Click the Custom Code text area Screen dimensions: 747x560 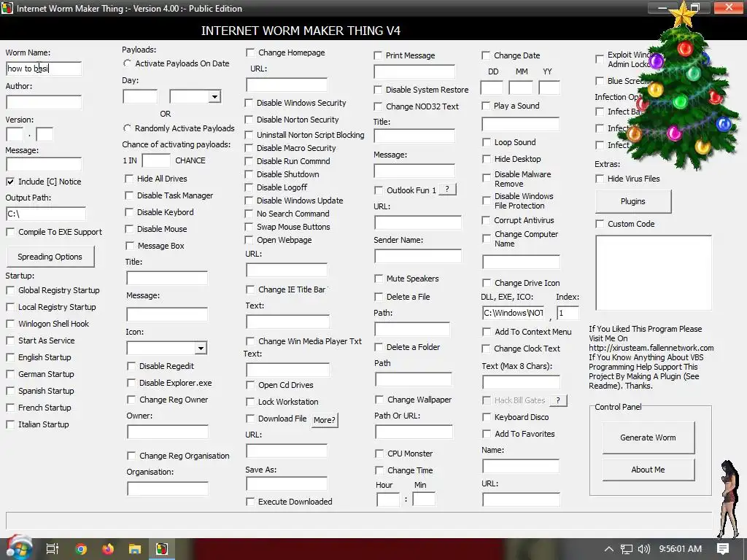(653, 273)
